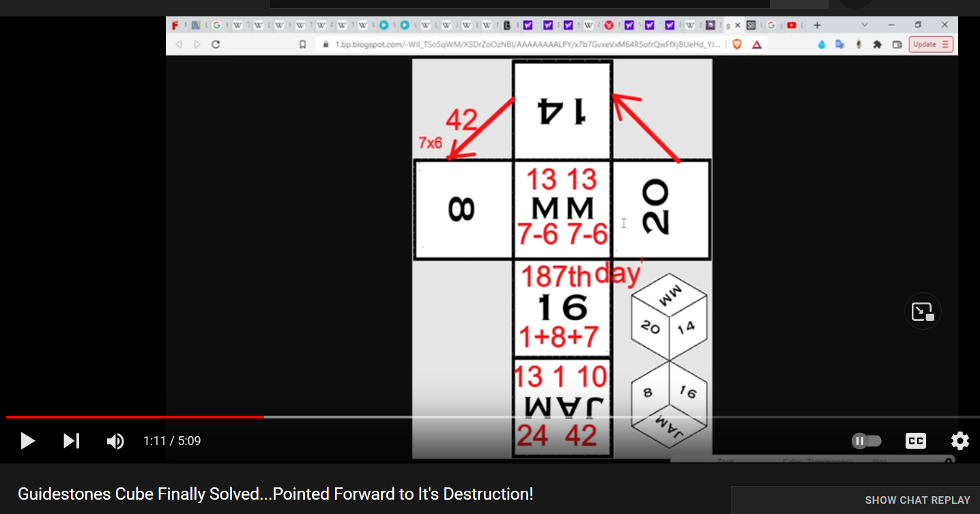
Task: Click Show Chat Replay
Action: pyautogui.click(x=917, y=500)
